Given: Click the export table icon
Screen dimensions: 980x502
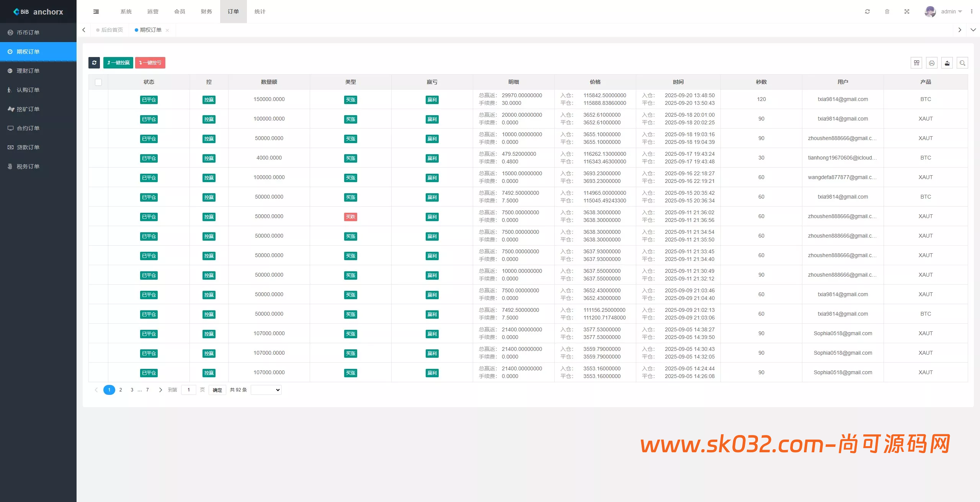Looking at the screenshot, I should point(947,63).
